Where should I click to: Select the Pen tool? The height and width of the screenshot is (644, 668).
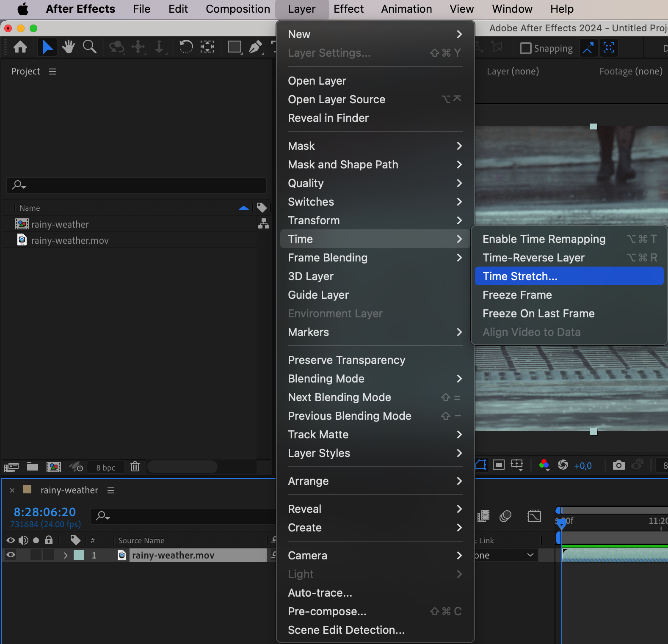click(255, 47)
